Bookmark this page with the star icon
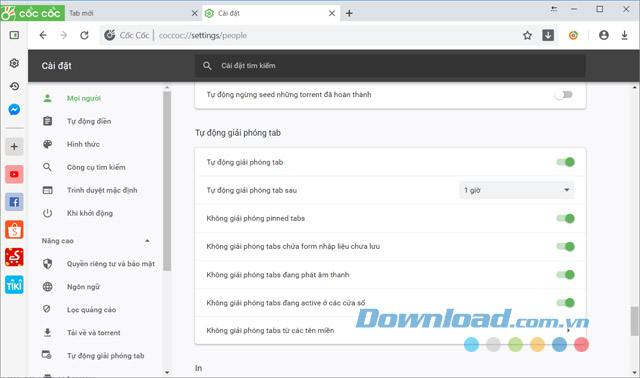This screenshot has height=378, width=640. 527,36
